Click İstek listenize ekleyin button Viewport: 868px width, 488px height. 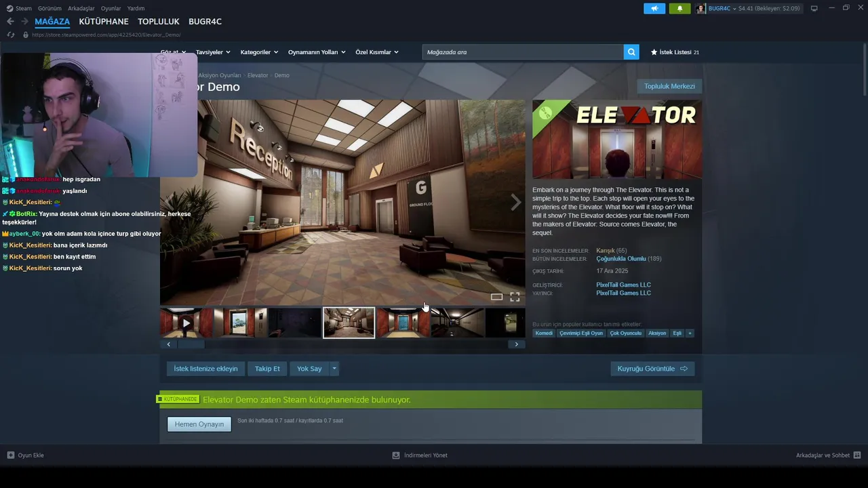tap(205, 369)
